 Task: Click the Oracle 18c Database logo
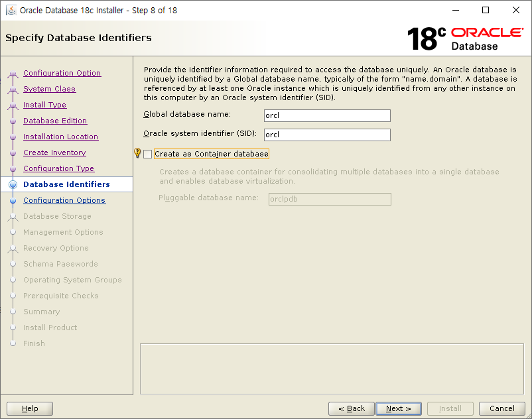coord(465,39)
